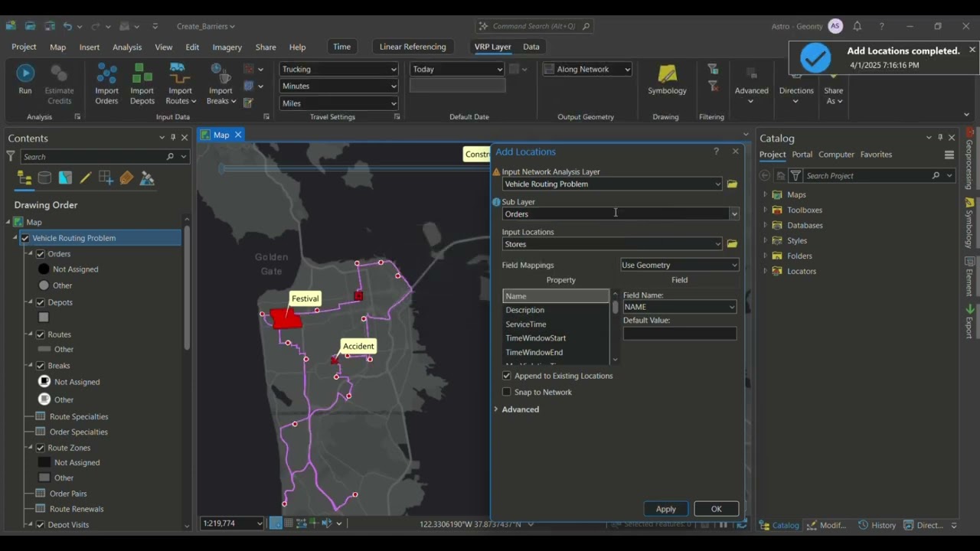The width and height of the screenshot is (980, 551).
Task: Switch to the Linear Referencing tab
Action: click(413, 47)
